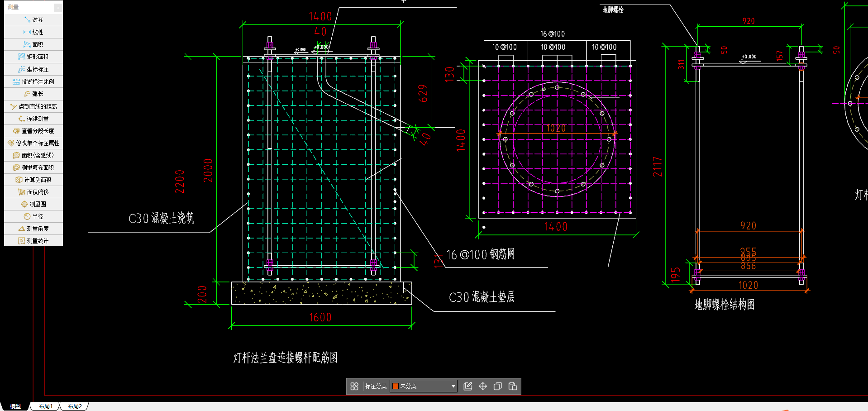
Task: Switch to the 模型 model tab
Action: point(15,406)
